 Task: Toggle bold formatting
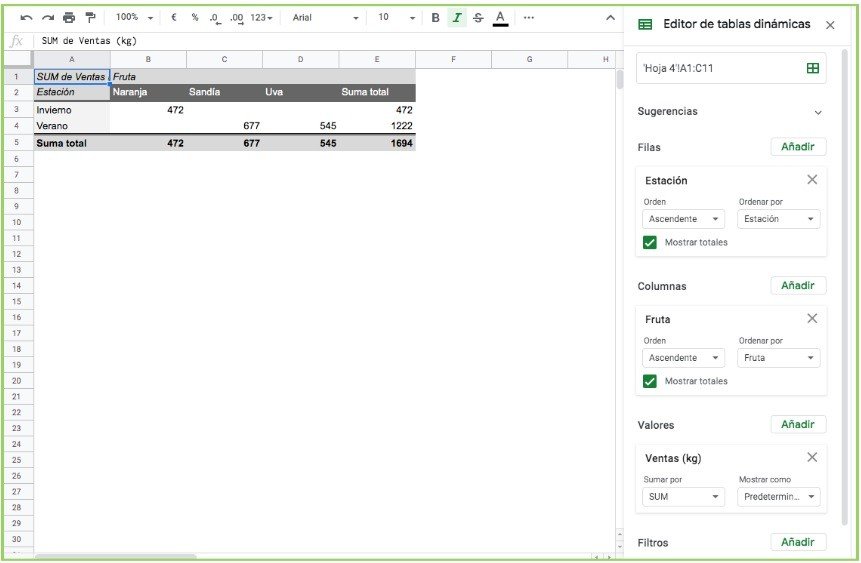435,18
